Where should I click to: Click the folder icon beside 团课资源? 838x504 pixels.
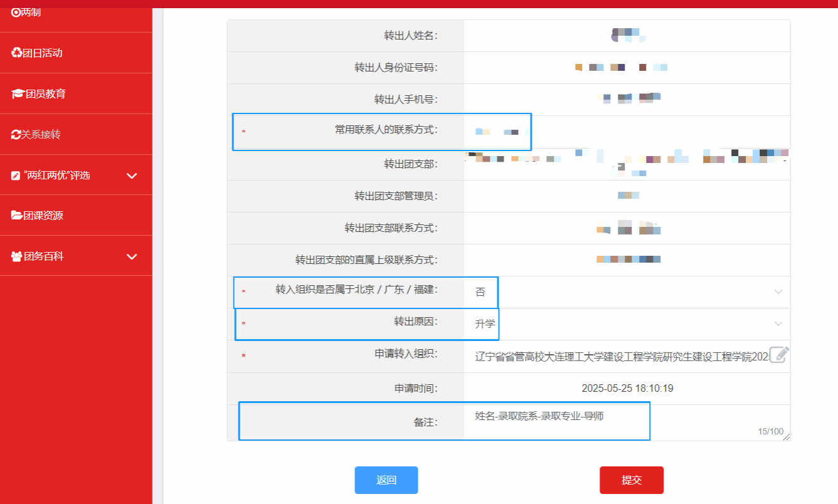click(x=17, y=216)
